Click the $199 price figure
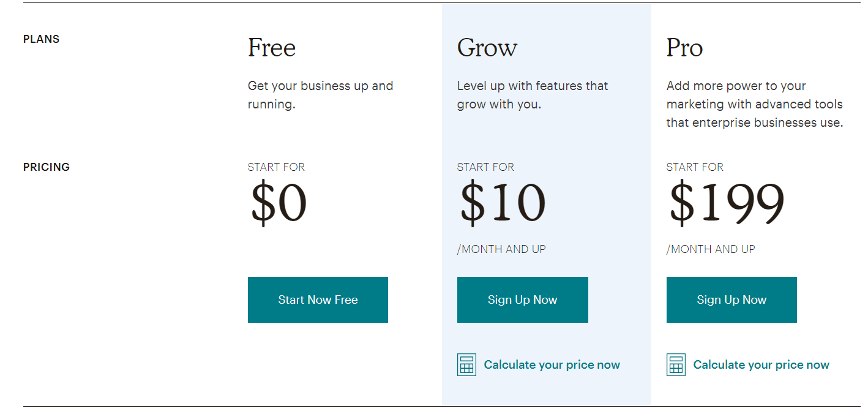The height and width of the screenshot is (411, 868). point(727,203)
